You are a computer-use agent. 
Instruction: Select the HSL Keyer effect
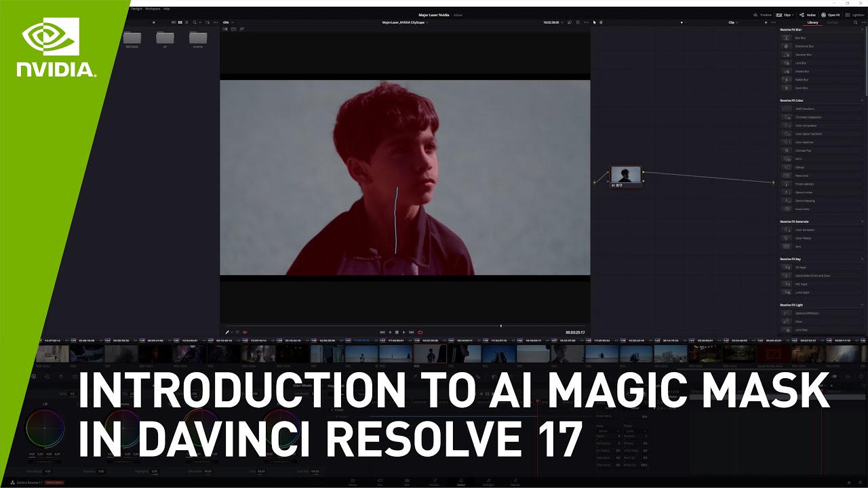tap(821, 284)
